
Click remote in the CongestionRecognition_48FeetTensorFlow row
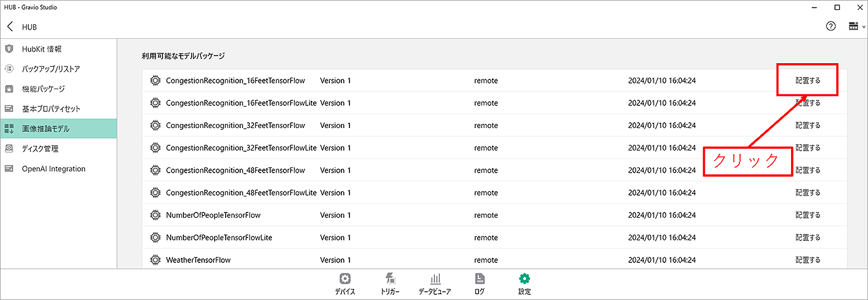pos(486,170)
